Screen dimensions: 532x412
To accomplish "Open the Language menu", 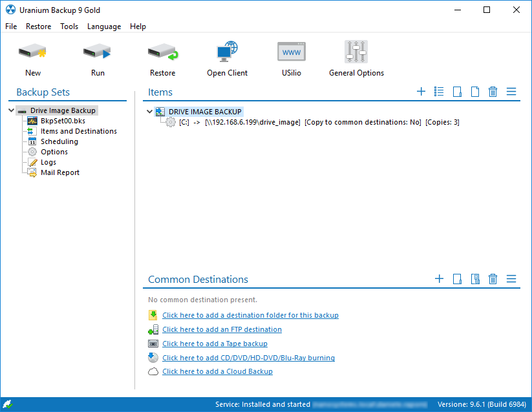I will pyautogui.click(x=104, y=26).
